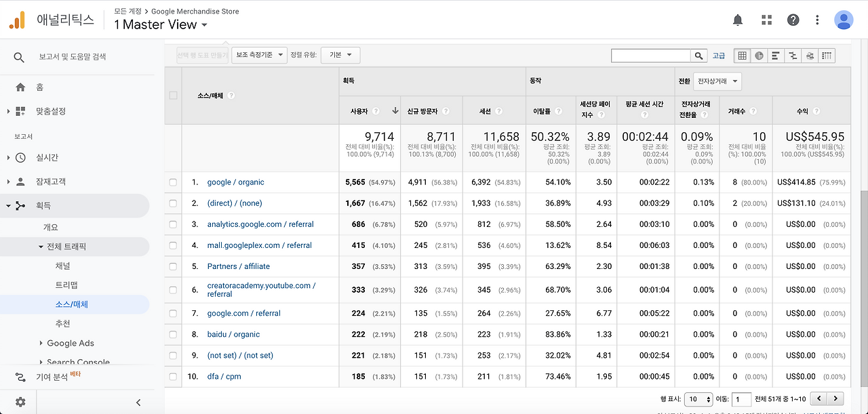Show help for the 세션 column
Screen dimensions: 868x414
498,111
